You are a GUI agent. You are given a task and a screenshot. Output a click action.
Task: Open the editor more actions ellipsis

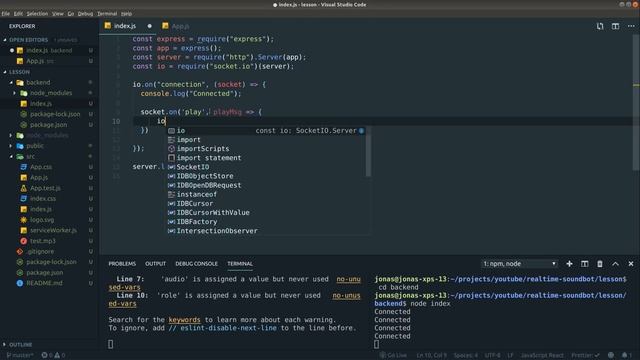click(x=631, y=26)
